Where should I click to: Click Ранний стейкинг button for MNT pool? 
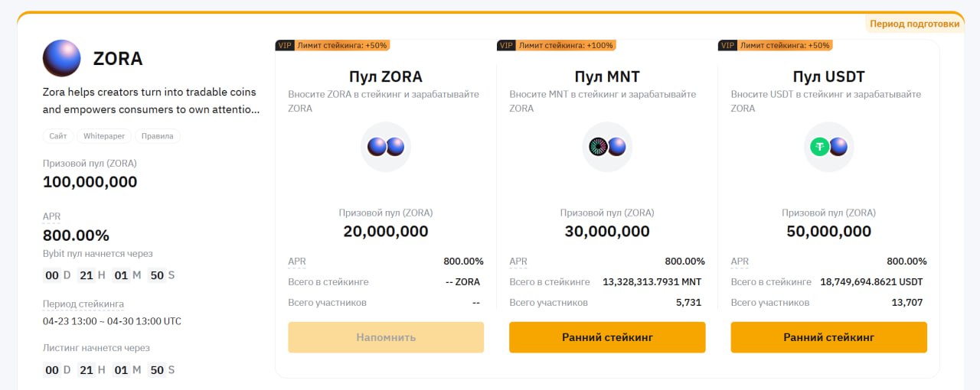(607, 337)
